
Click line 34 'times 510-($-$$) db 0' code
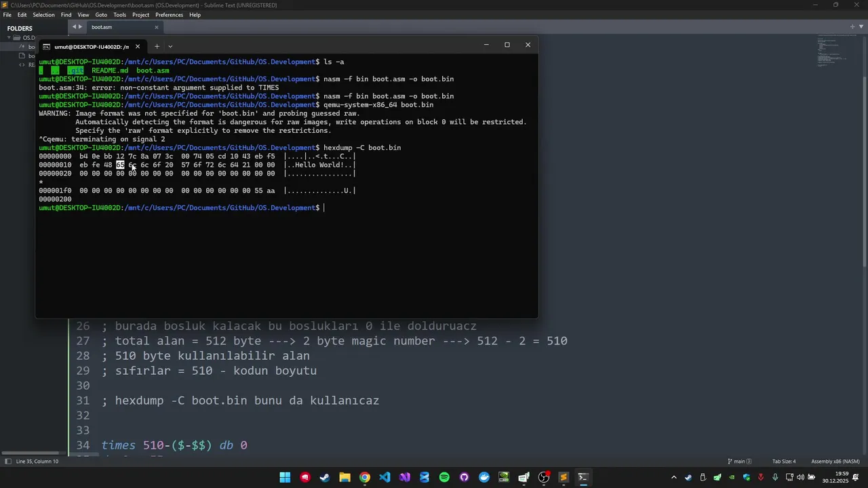tap(174, 445)
